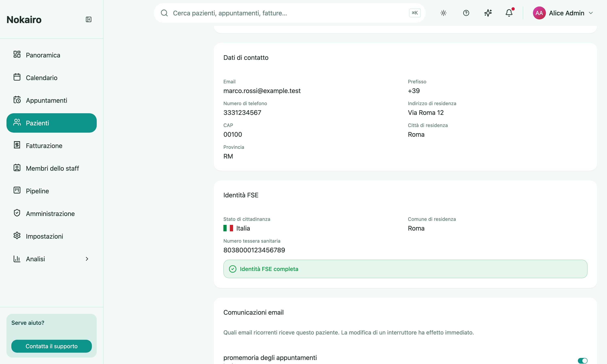Click Contatta il supporto button
The image size is (607, 364).
click(x=52, y=346)
